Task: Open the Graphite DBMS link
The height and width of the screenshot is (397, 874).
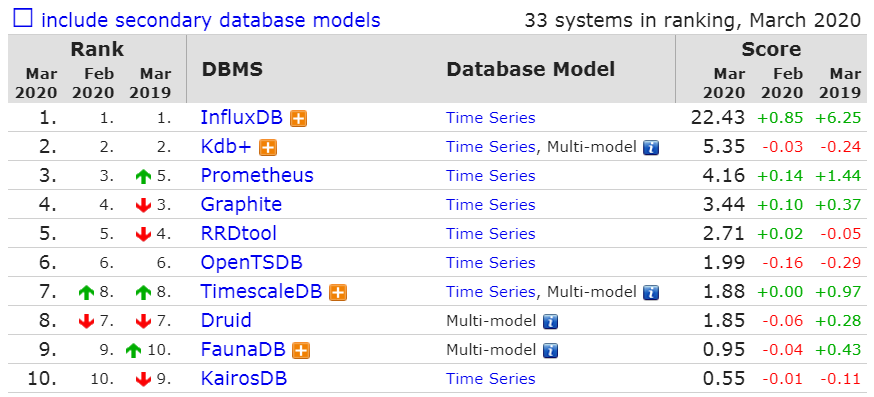Action: coord(241,205)
